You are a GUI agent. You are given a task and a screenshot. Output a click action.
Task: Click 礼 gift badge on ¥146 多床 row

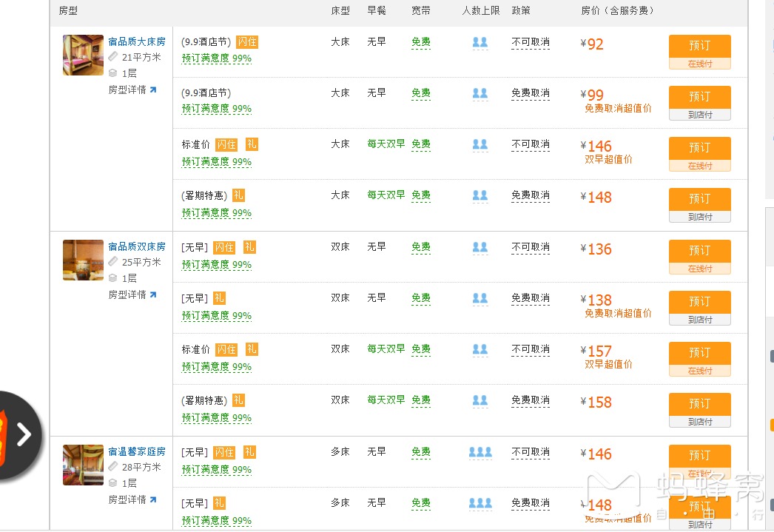250,451
